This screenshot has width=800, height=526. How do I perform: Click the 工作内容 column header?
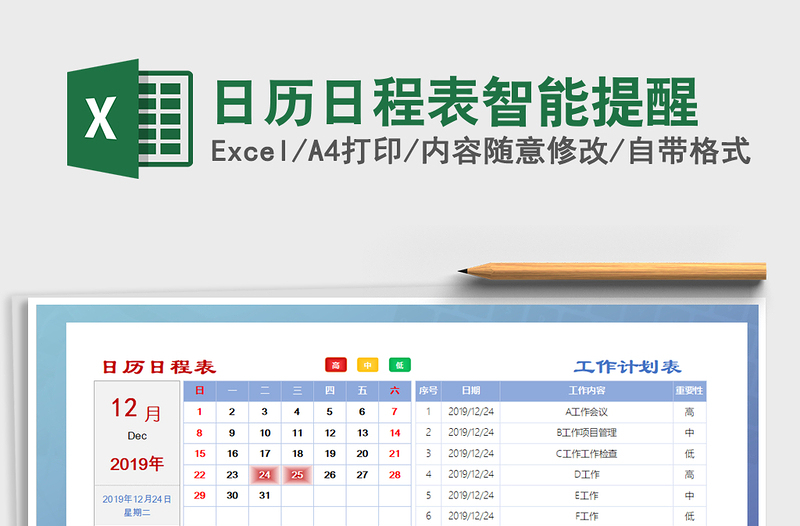click(587, 391)
